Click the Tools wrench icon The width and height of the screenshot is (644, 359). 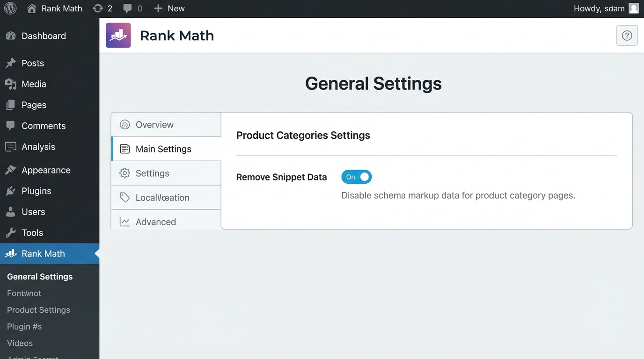pos(10,232)
